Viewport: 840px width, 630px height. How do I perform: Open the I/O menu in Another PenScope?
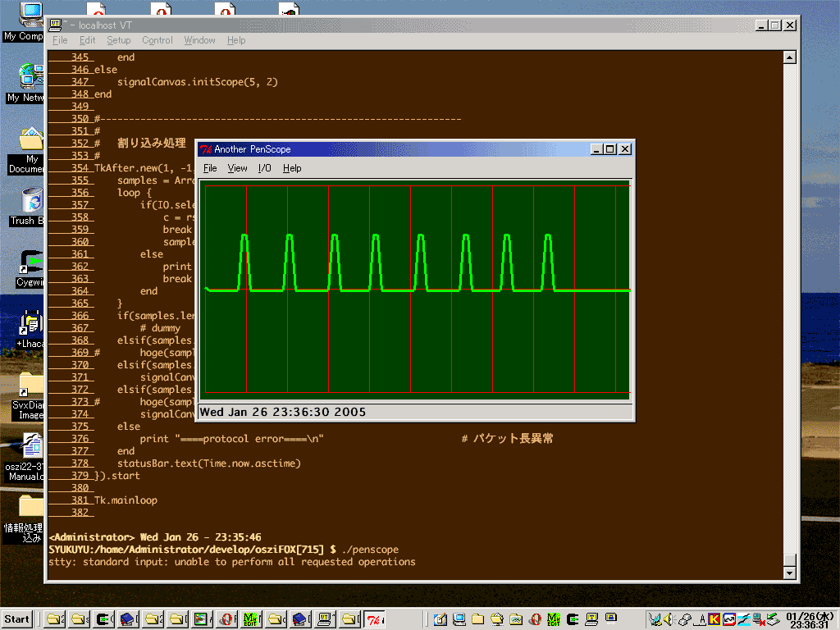coord(264,168)
